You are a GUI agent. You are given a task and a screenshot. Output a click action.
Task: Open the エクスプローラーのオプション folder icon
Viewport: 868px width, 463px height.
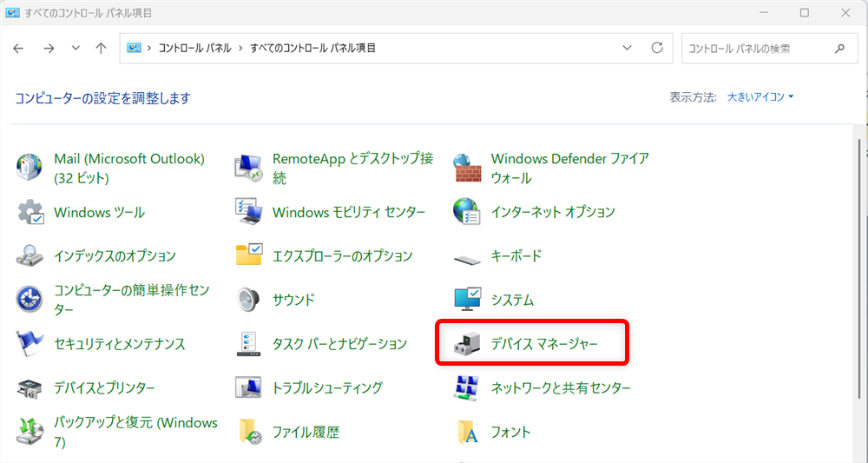tap(248, 255)
